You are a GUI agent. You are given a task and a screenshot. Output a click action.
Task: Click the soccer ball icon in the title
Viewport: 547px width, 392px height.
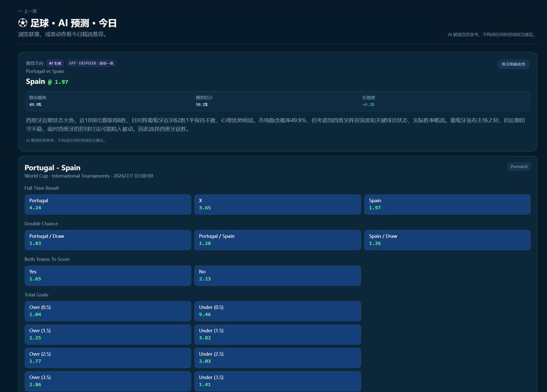click(23, 23)
